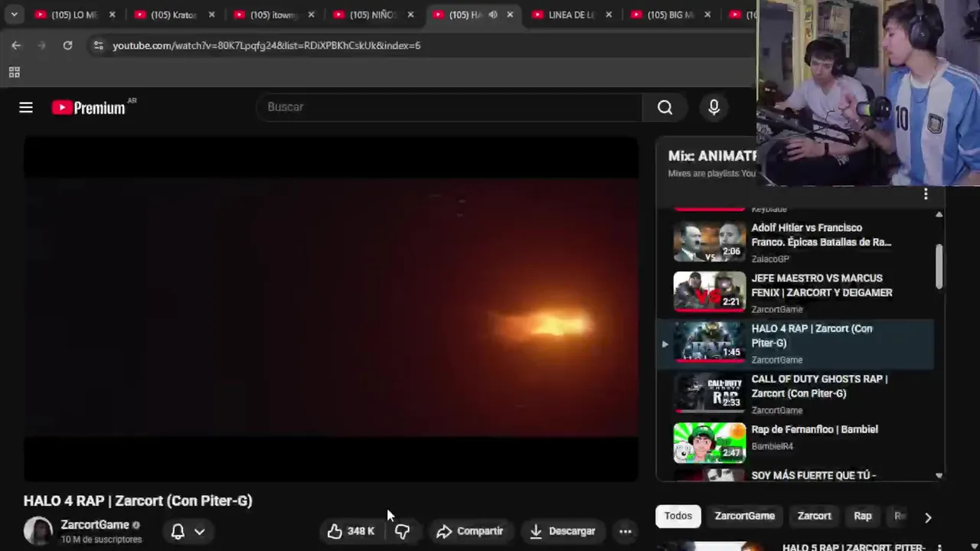Image resolution: width=980 pixels, height=551 pixels.
Task: Select the Todos filter chip
Action: pyautogui.click(x=678, y=517)
